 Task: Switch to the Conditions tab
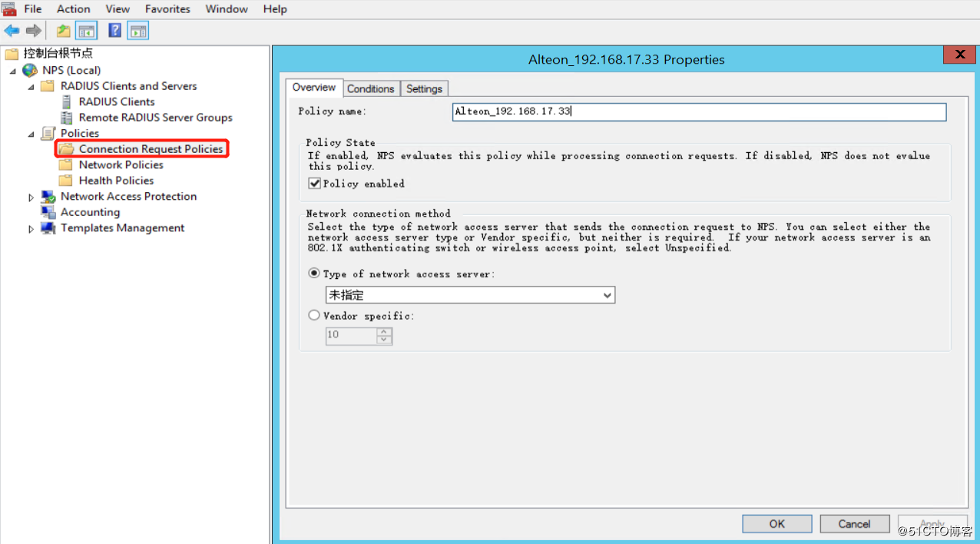point(371,89)
